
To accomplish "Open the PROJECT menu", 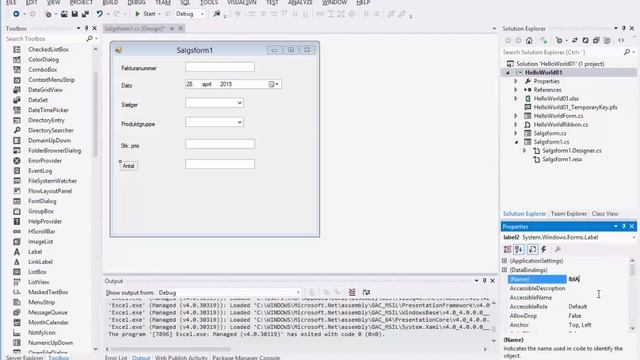I will point(81,2).
